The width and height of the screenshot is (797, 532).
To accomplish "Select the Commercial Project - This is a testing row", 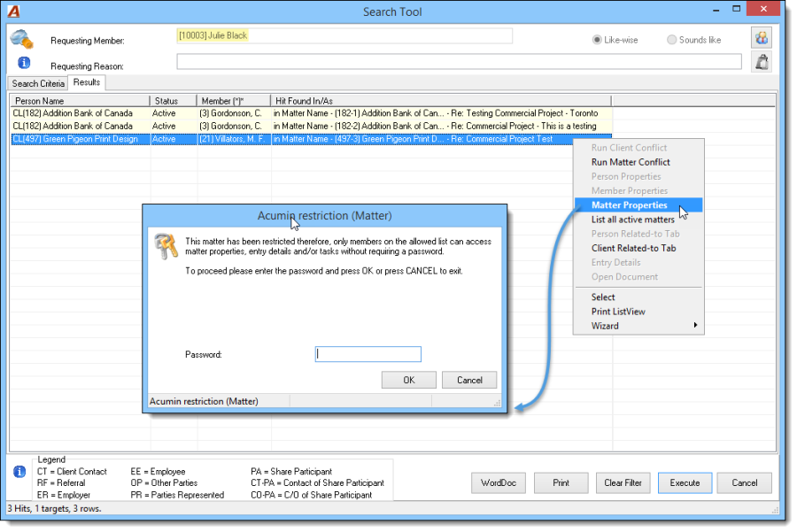I will tap(311, 126).
